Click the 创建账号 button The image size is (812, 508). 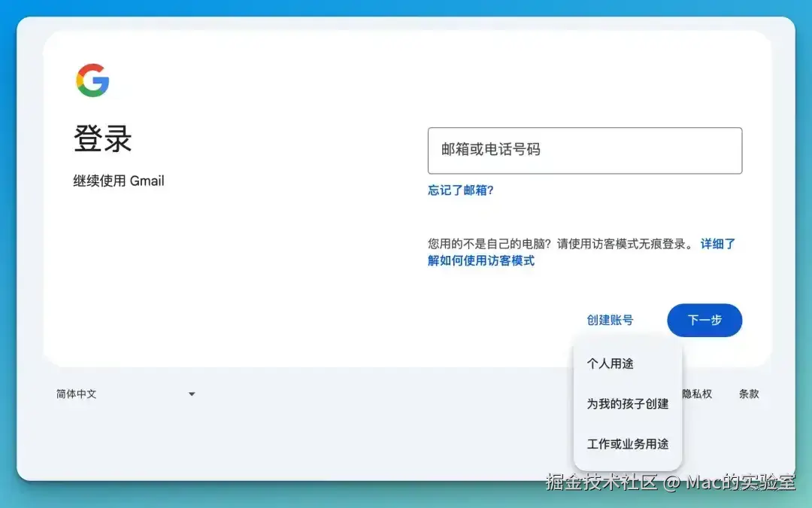[610, 320]
